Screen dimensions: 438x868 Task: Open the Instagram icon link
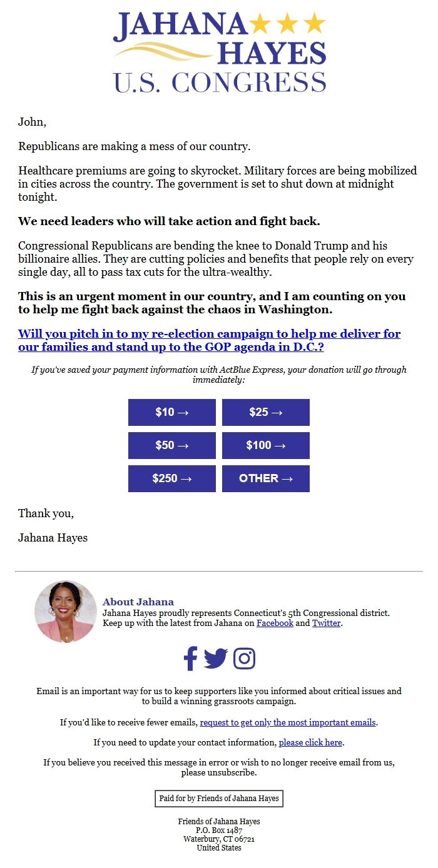[x=245, y=659]
